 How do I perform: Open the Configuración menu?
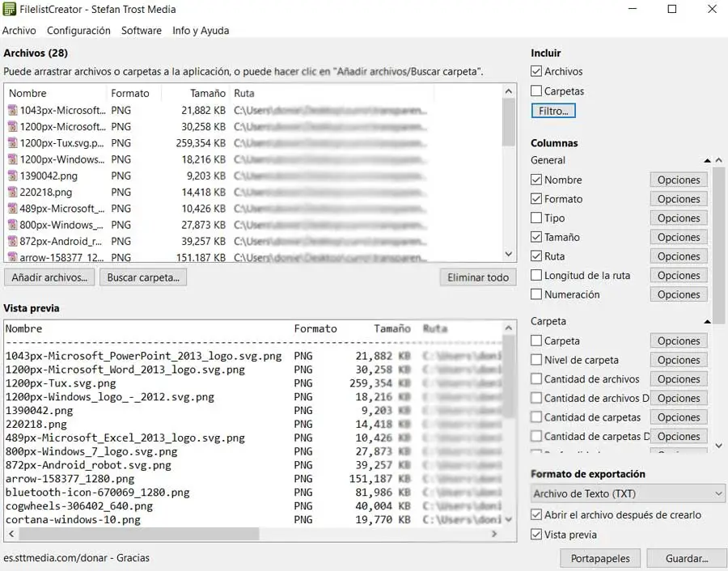point(78,31)
